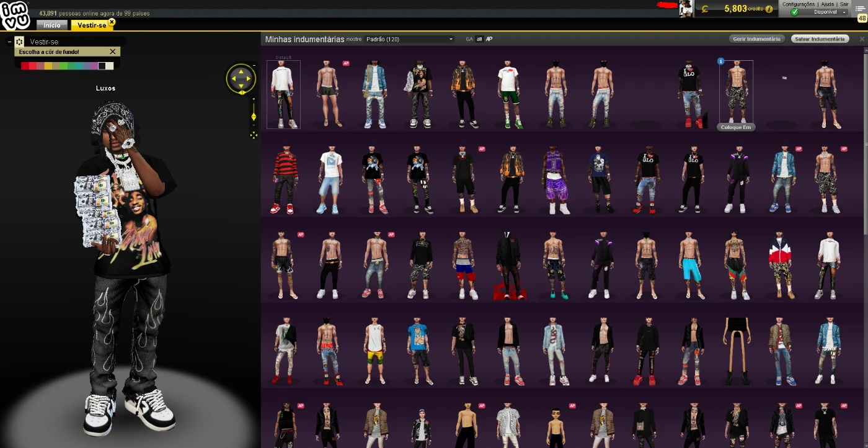868x448 pixels.
Task: Filter outfits by 'all' ratings
Action: coord(479,39)
